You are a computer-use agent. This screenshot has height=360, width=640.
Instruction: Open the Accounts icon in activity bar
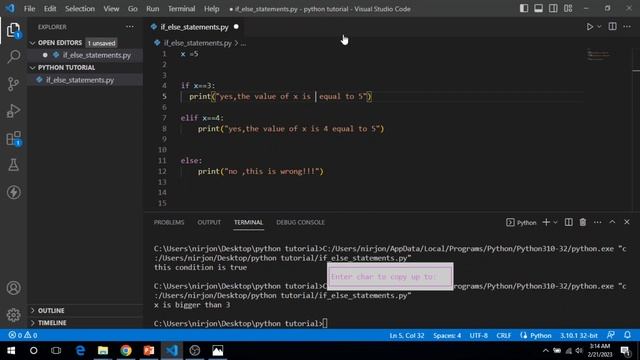click(x=13, y=288)
